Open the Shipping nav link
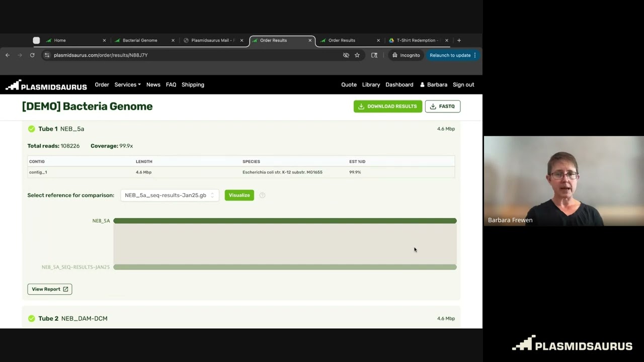644x362 pixels. pyautogui.click(x=193, y=84)
